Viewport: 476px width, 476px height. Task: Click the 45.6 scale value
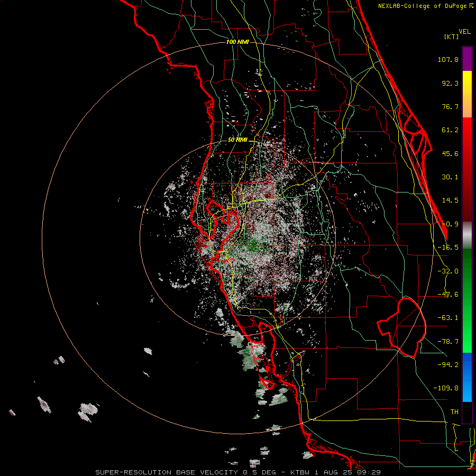450,153
